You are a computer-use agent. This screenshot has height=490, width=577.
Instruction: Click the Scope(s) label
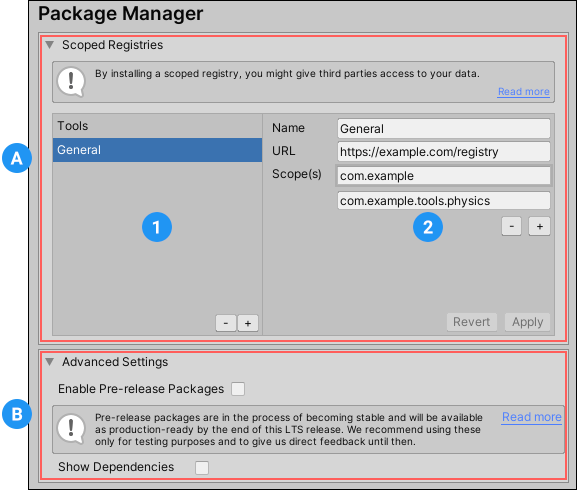coord(297,174)
